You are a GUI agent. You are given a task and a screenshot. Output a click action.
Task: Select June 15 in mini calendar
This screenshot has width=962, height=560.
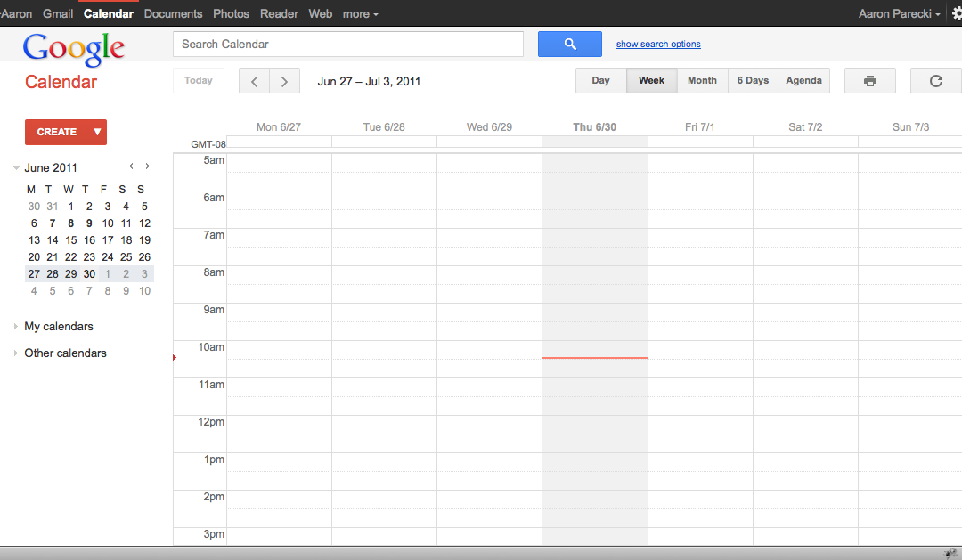click(x=70, y=240)
